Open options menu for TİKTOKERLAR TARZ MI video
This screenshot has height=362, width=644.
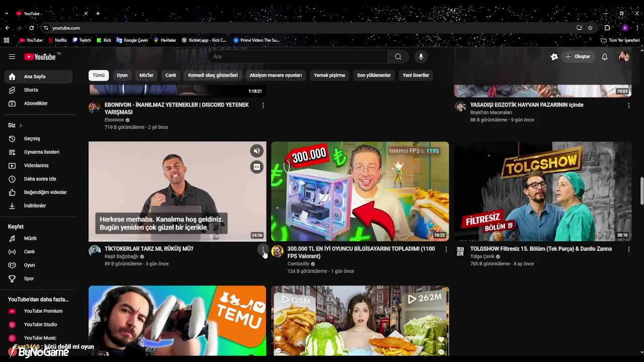click(x=263, y=249)
